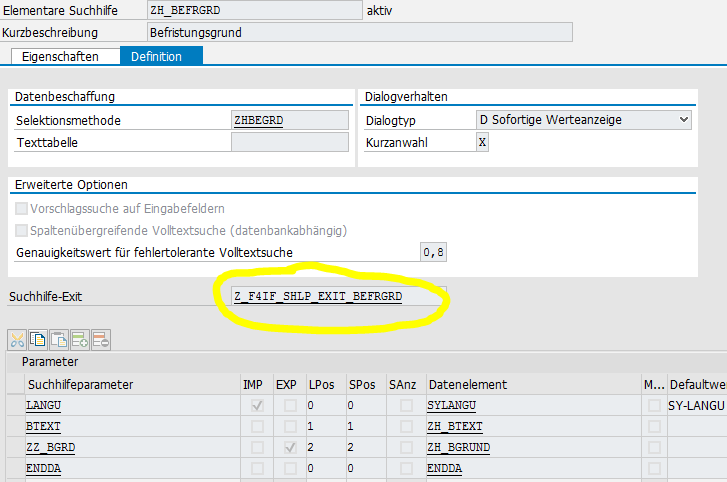
Task: Open the ZHBEGRD selection method link
Action: (258, 120)
